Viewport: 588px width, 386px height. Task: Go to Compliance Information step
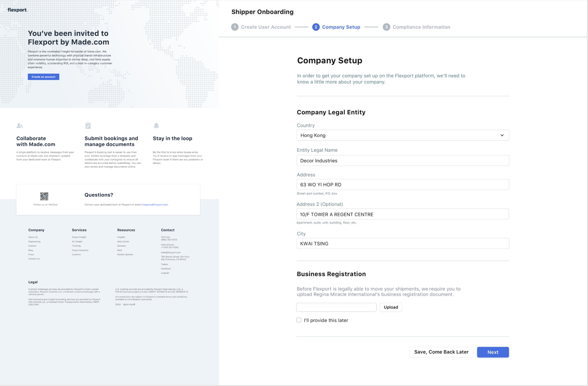tap(421, 27)
